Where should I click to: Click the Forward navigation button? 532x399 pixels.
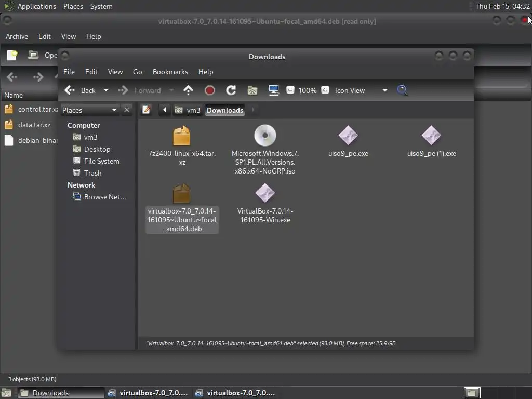[x=140, y=90]
